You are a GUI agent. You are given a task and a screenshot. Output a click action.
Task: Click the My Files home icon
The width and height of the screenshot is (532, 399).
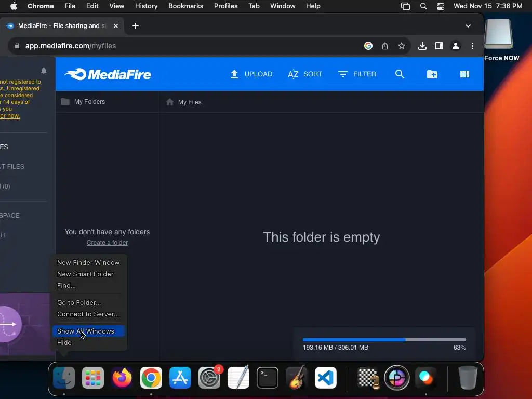(170, 102)
